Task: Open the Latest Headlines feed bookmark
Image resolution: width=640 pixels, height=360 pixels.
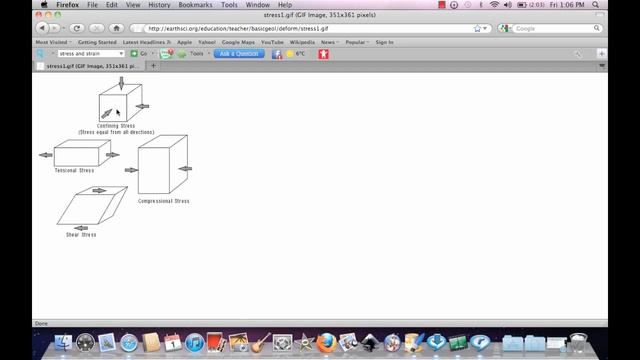Action: click(x=146, y=42)
